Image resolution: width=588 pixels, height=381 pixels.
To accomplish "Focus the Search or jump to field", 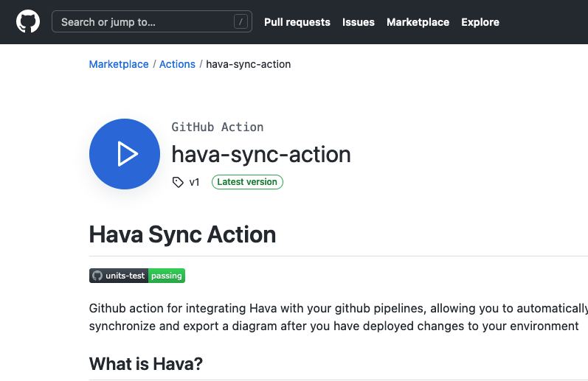I will click(x=144, y=22).
